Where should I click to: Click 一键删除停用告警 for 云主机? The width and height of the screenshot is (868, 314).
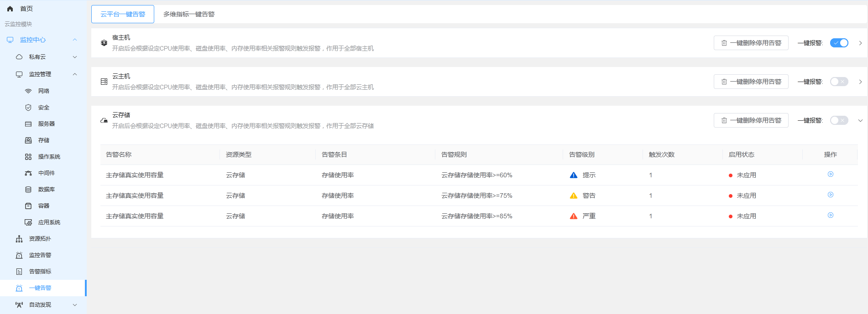tap(751, 82)
